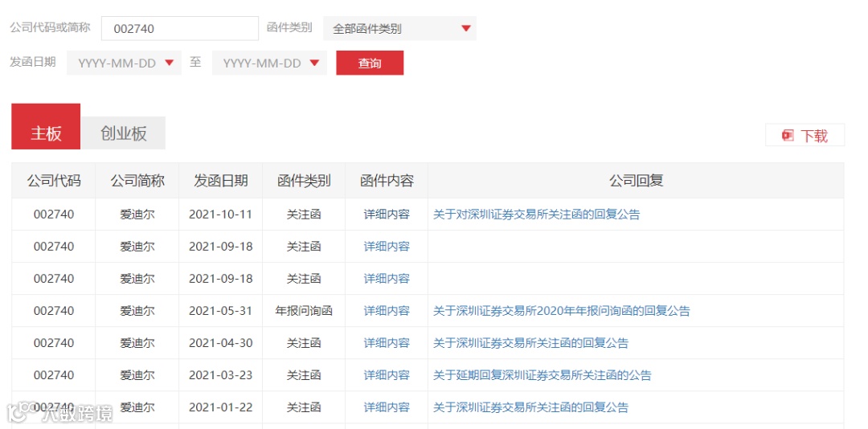Select the date cell 2021-05-31
This screenshot has width=868, height=429.
click(x=221, y=311)
